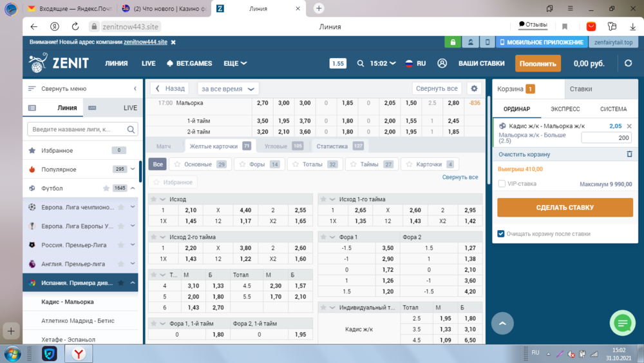Switch to the Угловые tab
Image resolution: width=644 pixels, height=363 pixels.
pos(283,146)
